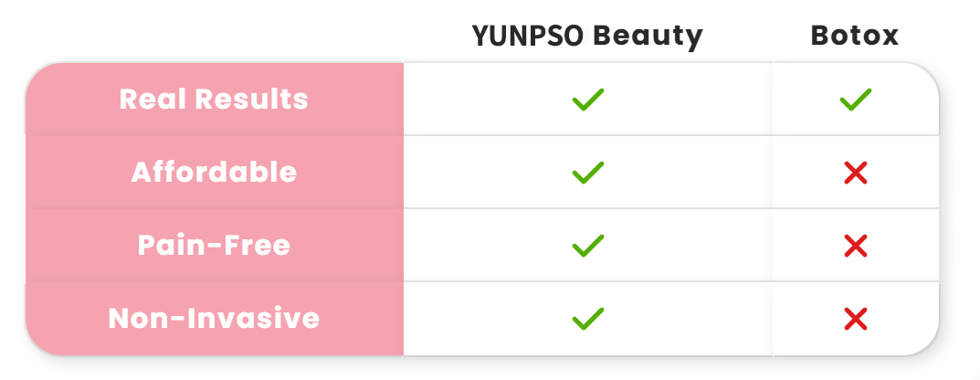Click the red X for Botox Affordable

[x=855, y=173]
